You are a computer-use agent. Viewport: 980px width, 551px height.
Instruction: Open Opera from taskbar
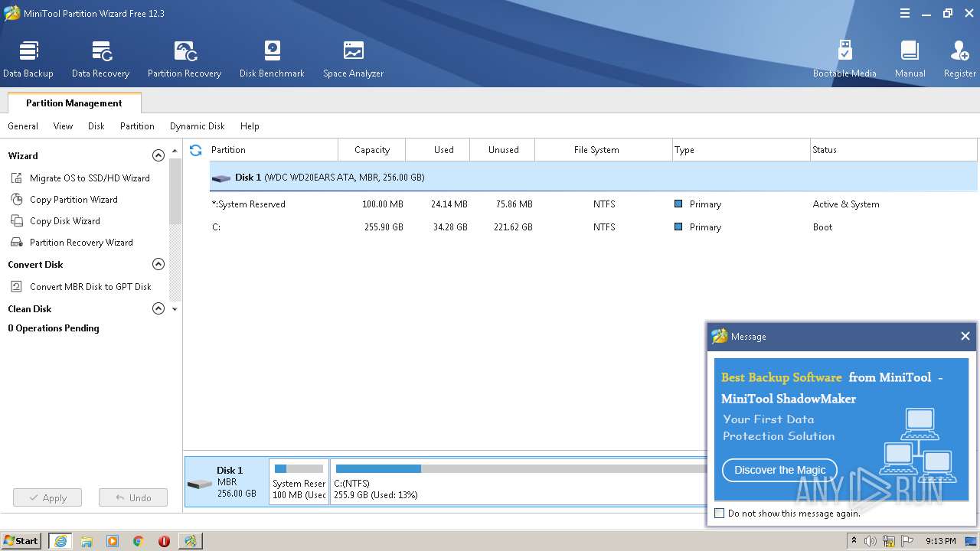coord(164,541)
